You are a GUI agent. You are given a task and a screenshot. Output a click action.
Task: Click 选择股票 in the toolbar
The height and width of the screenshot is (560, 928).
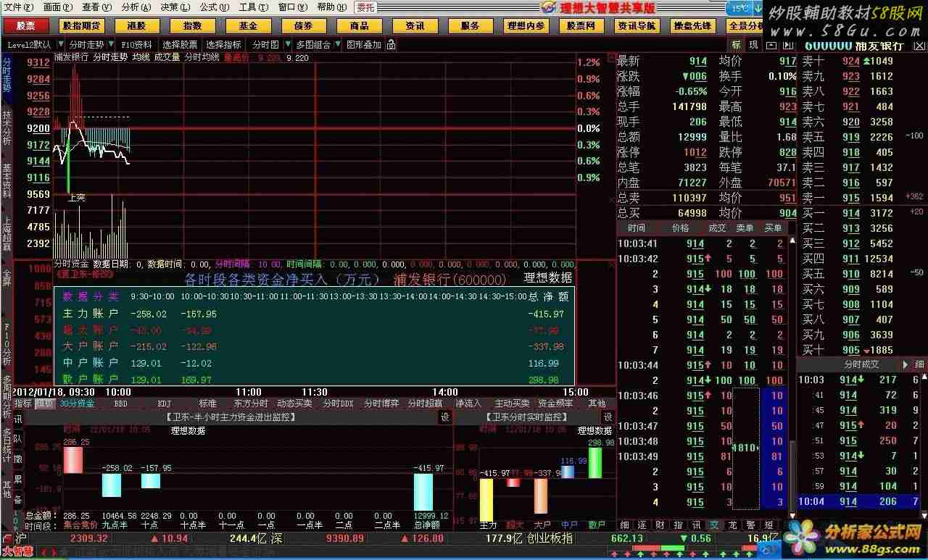tap(180, 45)
